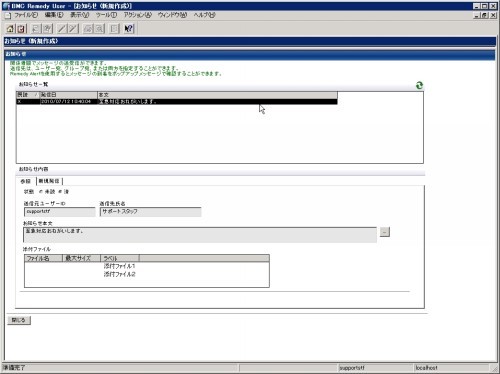Screen dimensions: 500x374
Task: Click the document icon left of ファイル menu
Action: [x=8, y=15]
